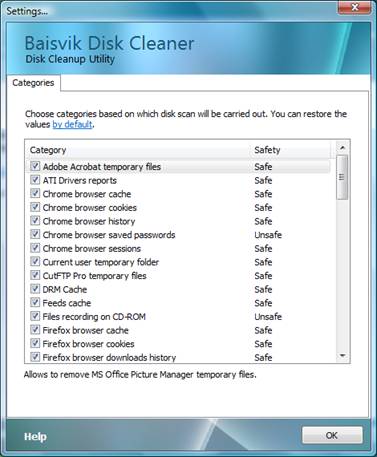Toggle ATI Drivers reports checkbox
Image resolution: width=377 pixels, height=457 pixels.
pyautogui.click(x=35, y=180)
